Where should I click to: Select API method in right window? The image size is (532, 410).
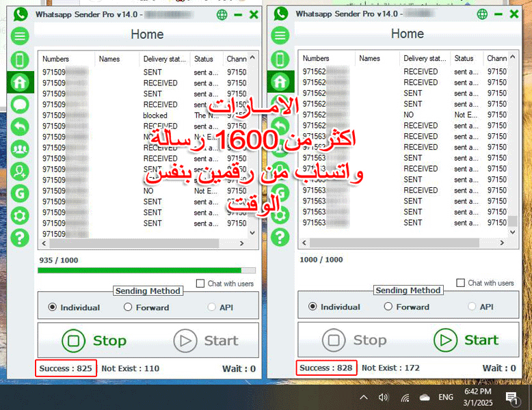472,307
